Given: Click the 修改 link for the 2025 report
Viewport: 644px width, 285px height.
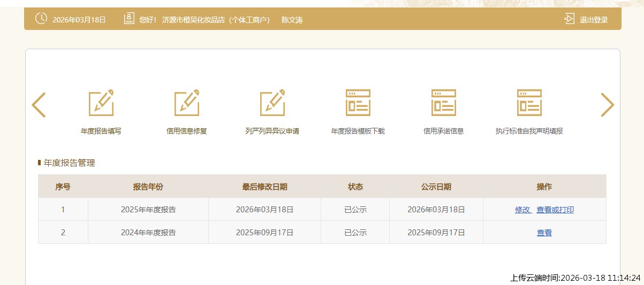Looking at the screenshot, I should coord(523,210).
